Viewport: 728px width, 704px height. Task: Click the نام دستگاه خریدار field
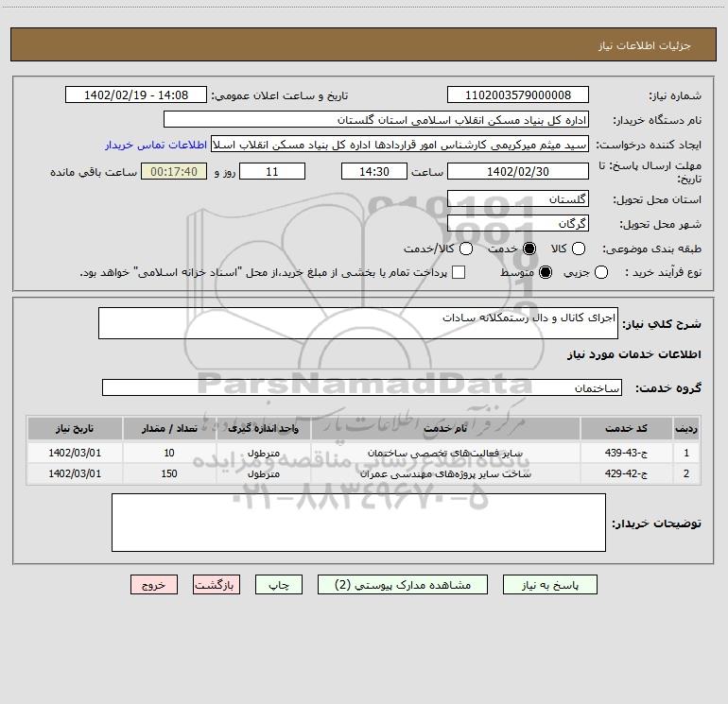tap(376, 120)
